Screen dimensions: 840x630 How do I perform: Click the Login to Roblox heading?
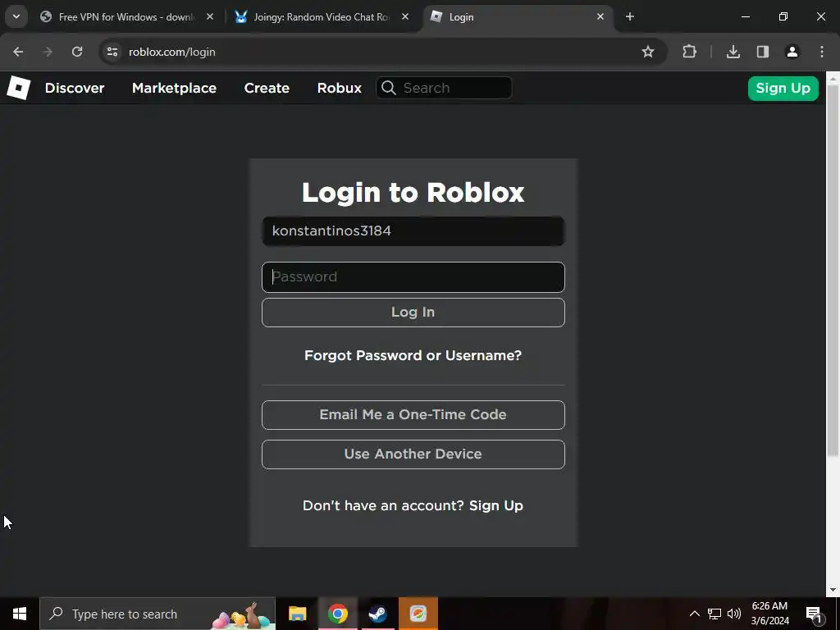coord(413,192)
